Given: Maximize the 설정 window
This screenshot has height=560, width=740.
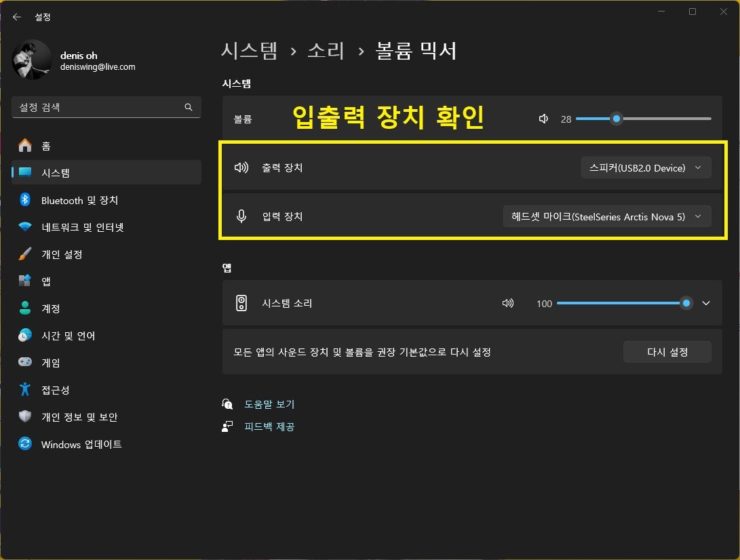Looking at the screenshot, I should (693, 12).
